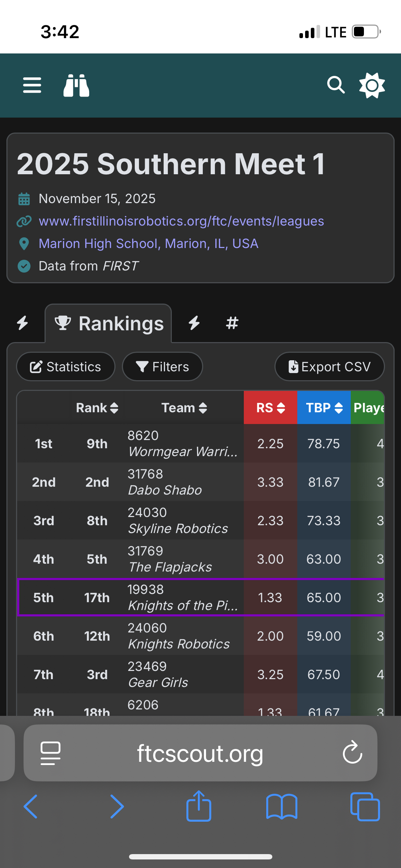
Task: Select the lightning bolt tab after Rankings
Action: pyautogui.click(x=194, y=323)
